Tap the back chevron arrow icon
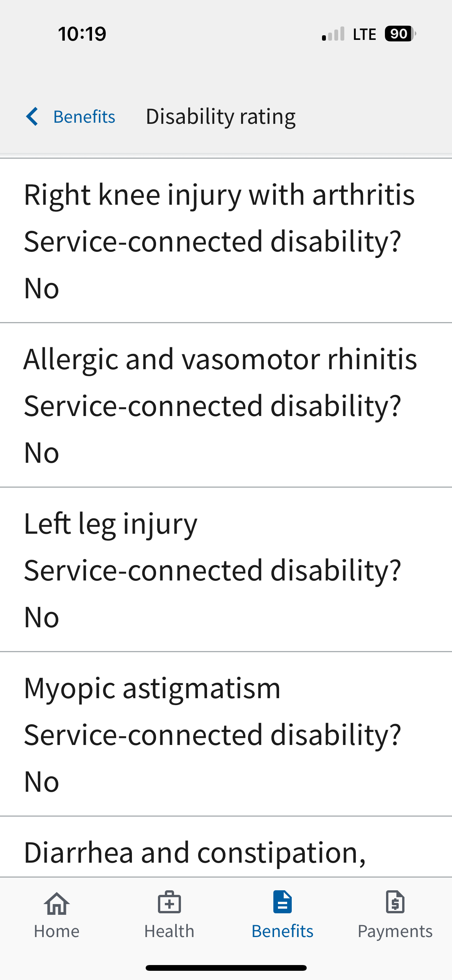This screenshot has height=980, width=452. (x=32, y=117)
